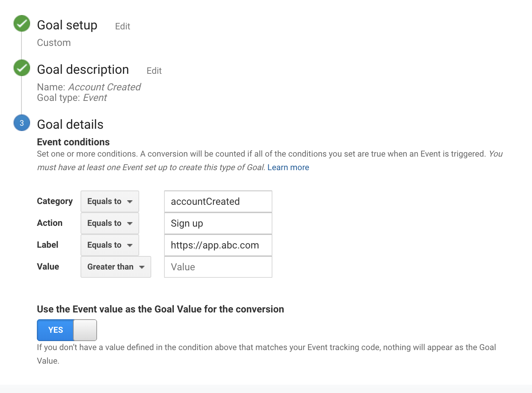
Task: Select the Goal details step heading
Action: coord(70,125)
